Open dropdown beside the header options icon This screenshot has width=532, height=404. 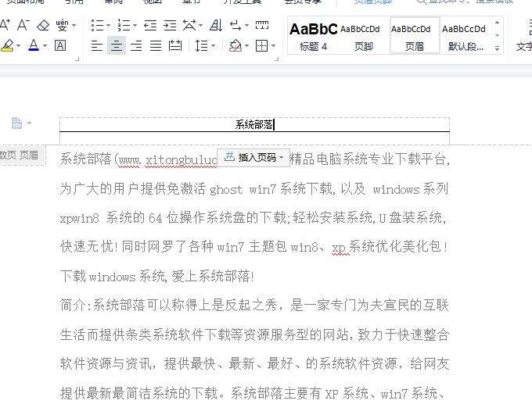click(x=29, y=123)
